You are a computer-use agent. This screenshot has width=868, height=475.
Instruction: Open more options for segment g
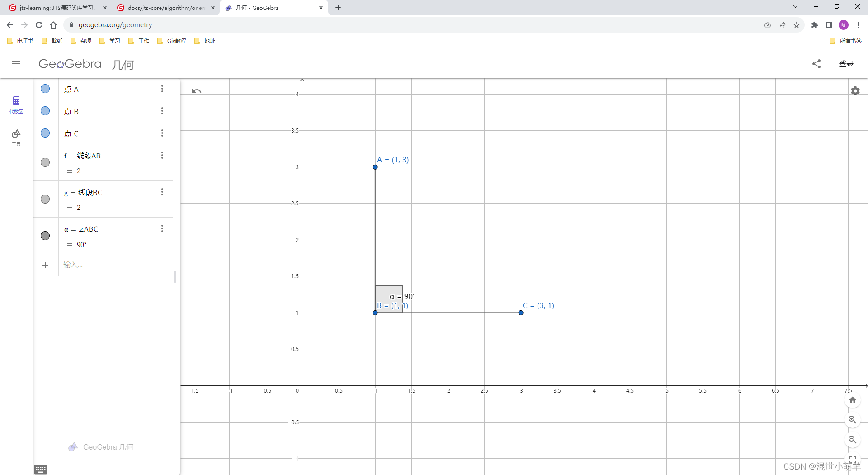click(162, 192)
